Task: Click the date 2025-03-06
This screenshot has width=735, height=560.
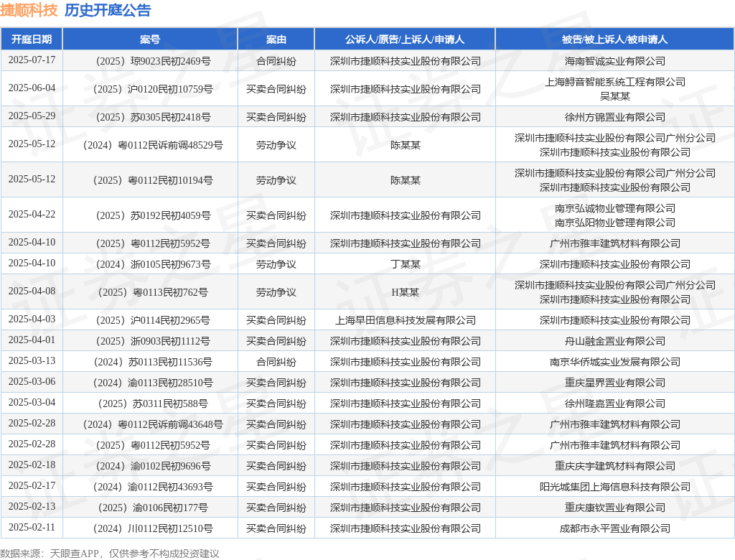Action: click(x=32, y=382)
